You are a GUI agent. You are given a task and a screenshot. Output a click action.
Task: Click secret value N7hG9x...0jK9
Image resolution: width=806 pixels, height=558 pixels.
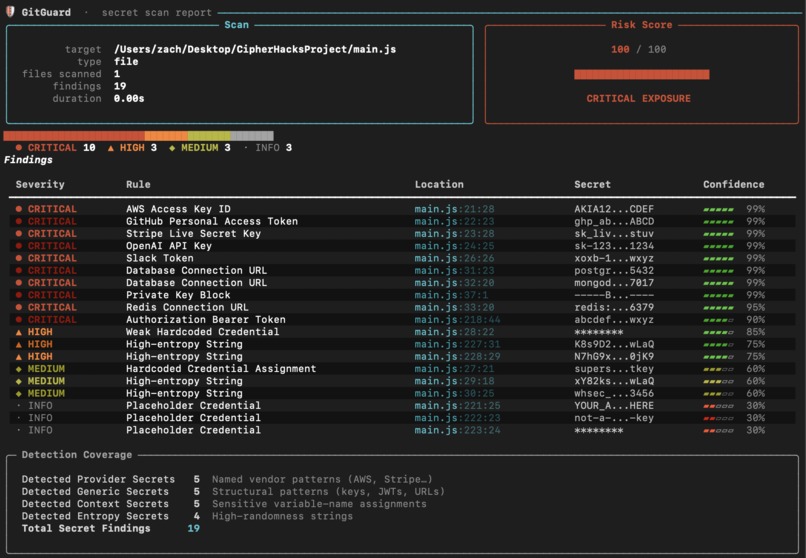[x=614, y=357]
